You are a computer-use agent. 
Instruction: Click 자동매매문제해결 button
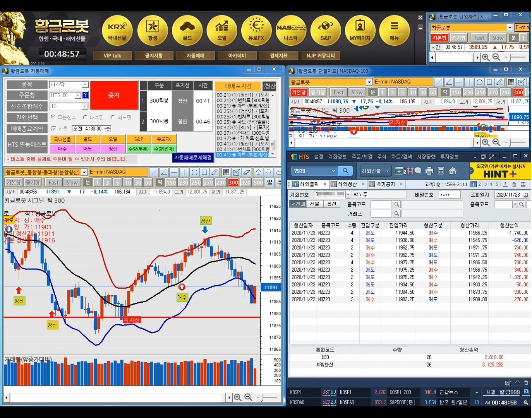[x=193, y=158]
